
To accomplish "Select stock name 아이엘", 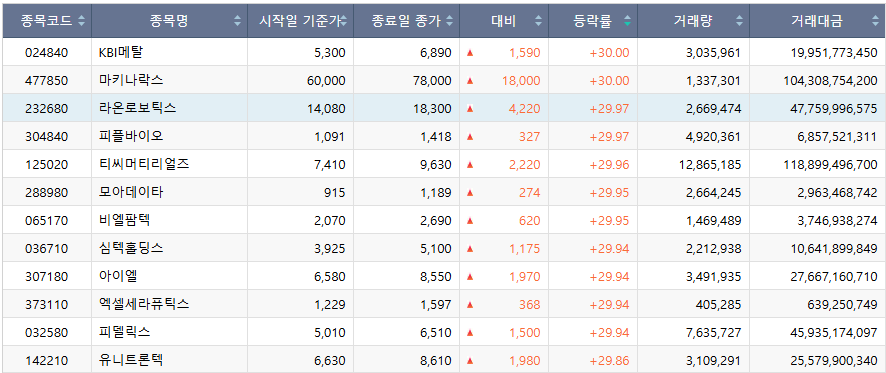I will pyautogui.click(x=118, y=276).
